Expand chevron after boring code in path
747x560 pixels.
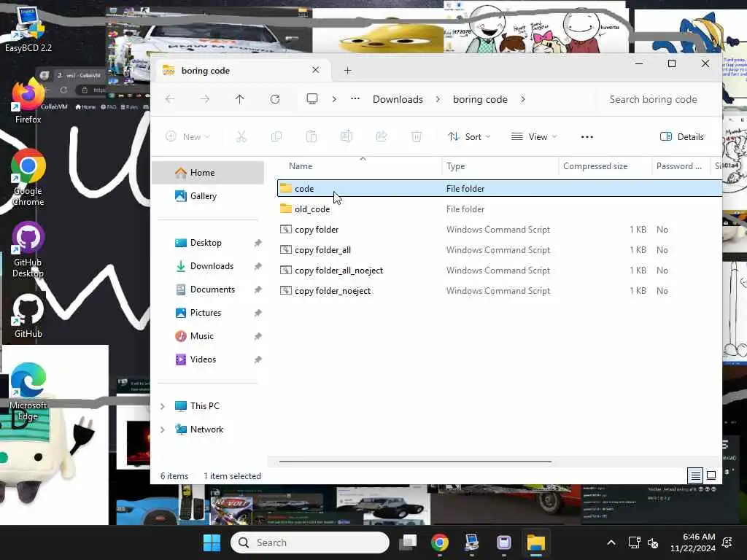(523, 99)
